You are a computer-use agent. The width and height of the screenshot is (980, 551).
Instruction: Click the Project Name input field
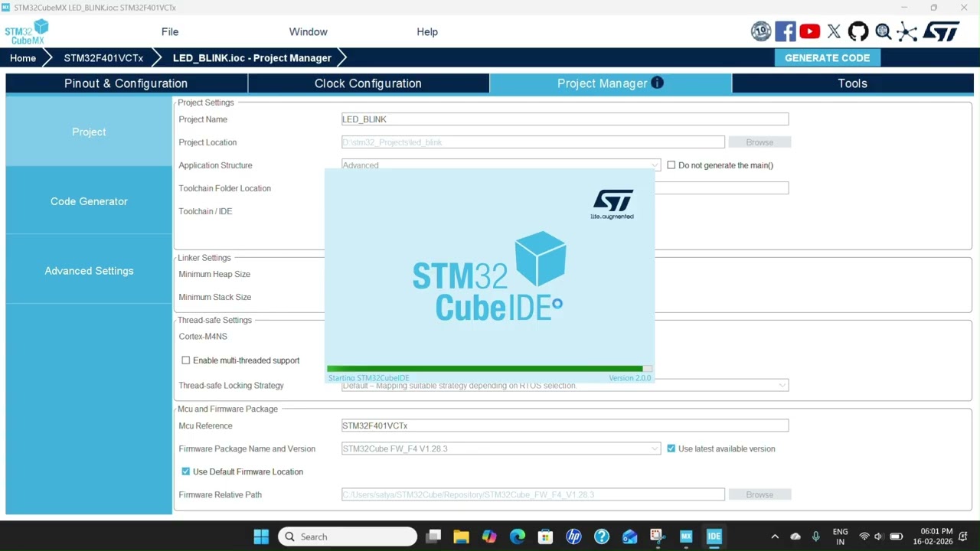point(565,119)
